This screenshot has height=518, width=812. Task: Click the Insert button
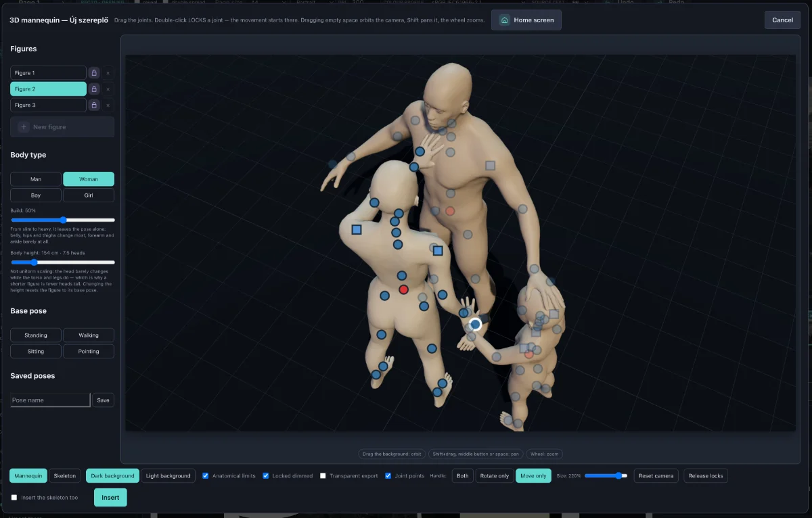click(110, 497)
